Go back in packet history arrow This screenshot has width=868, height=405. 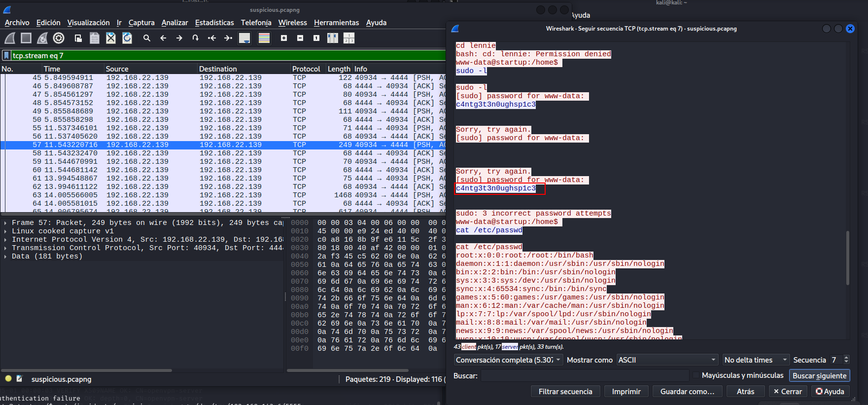click(x=163, y=38)
